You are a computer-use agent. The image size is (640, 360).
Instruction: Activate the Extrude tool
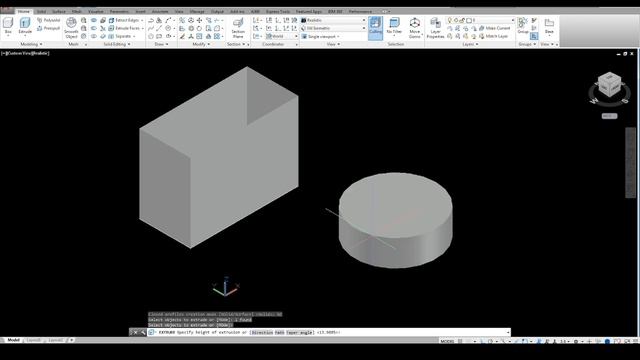coord(25,26)
